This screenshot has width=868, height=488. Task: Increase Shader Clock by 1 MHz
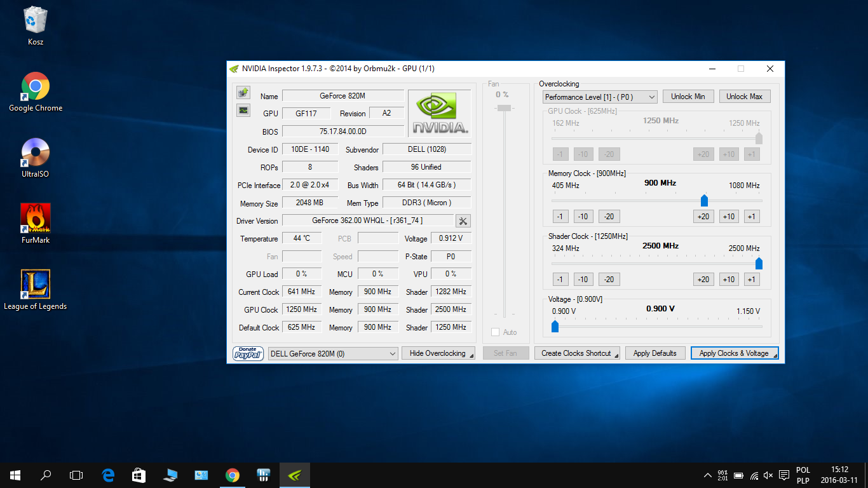(x=752, y=280)
